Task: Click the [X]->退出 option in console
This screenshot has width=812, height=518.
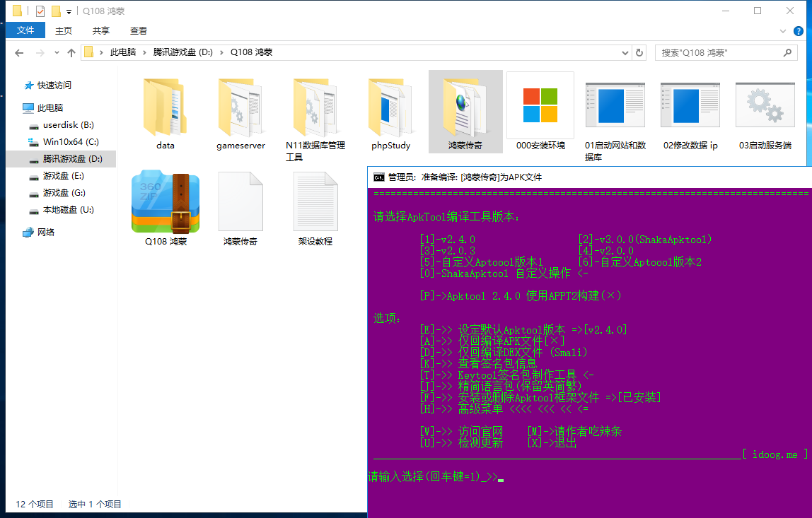Action: 552,443
